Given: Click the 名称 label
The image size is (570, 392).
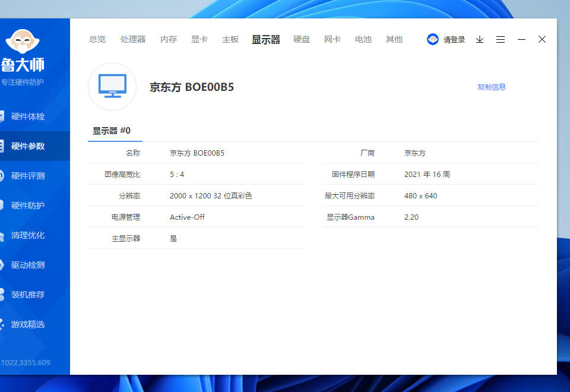Looking at the screenshot, I should [133, 153].
